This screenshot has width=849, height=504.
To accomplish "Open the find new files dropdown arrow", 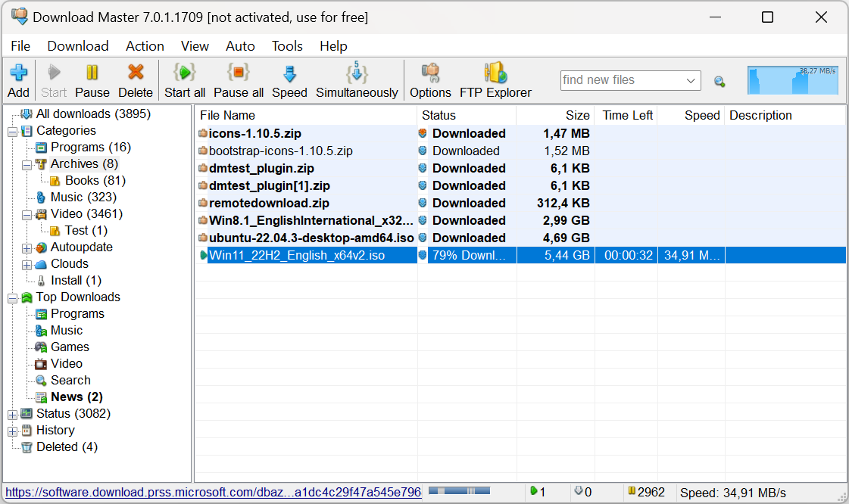I will (x=691, y=80).
